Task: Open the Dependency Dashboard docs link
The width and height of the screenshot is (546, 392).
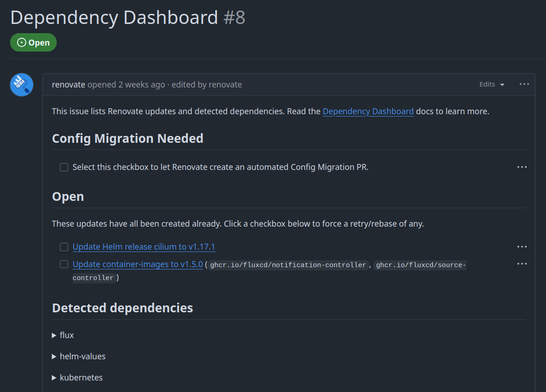Action: (368, 111)
